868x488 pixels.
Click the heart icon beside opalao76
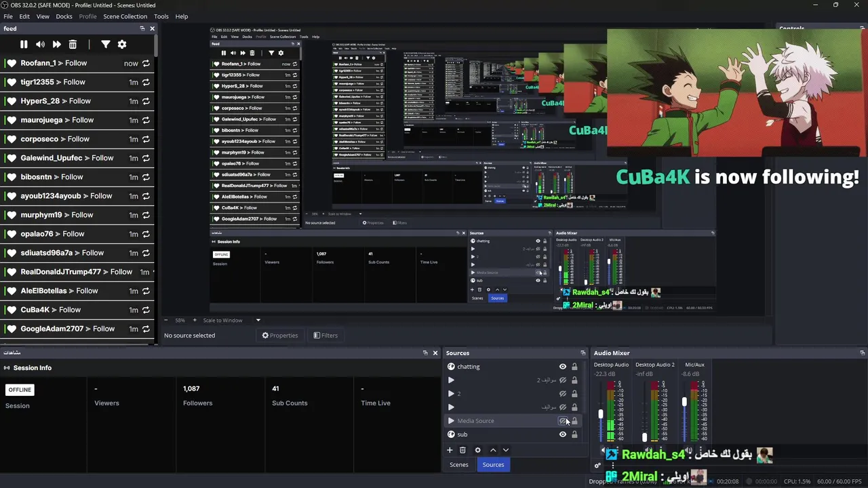coord(12,234)
